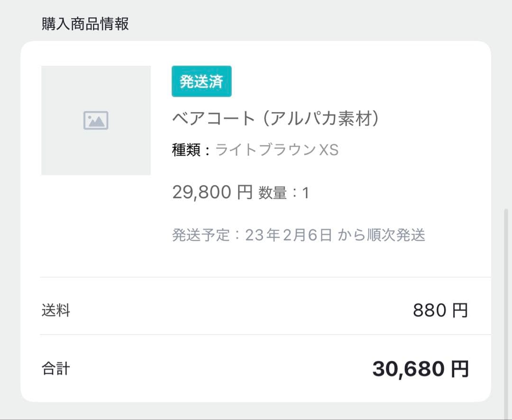Open the gray product thumbnail
Screen dimensions: 512x420
[x=96, y=142]
